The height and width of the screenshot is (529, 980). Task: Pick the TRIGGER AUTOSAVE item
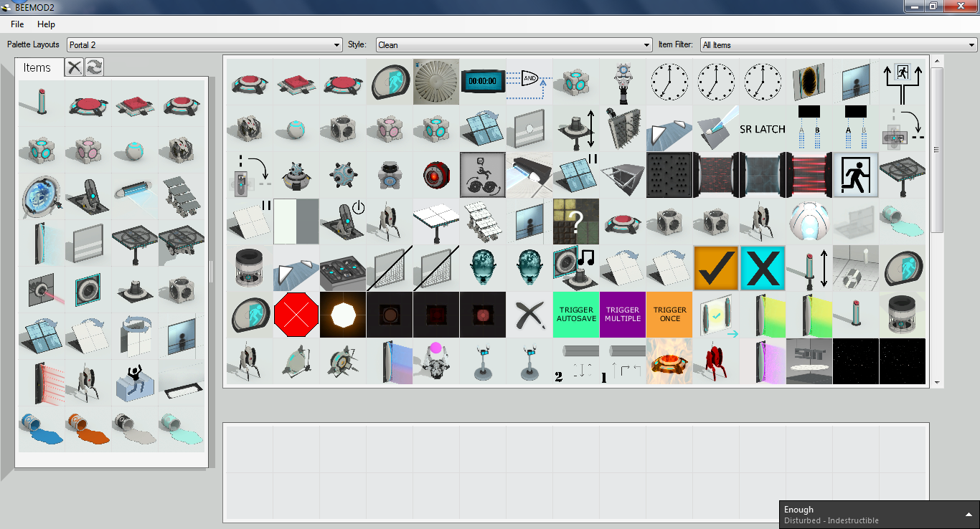[x=576, y=315]
